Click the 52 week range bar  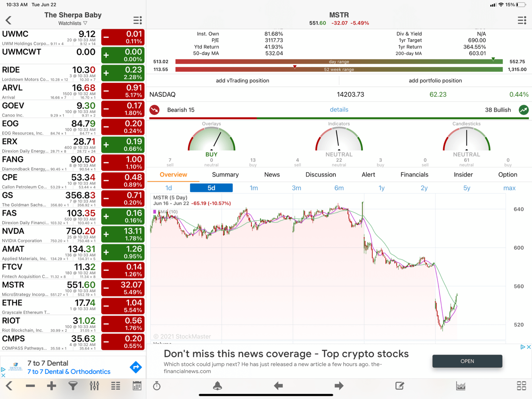pyautogui.click(x=339, y=70)
